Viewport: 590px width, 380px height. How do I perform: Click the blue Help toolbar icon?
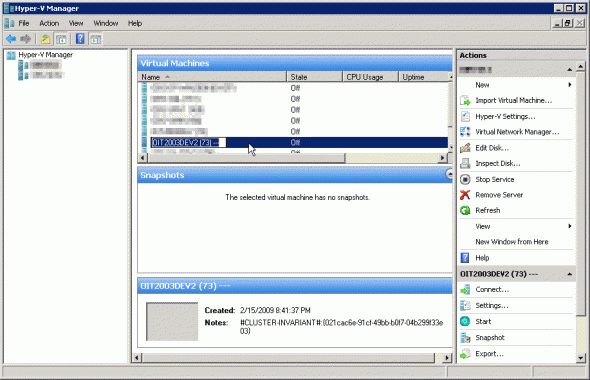click(80, 38)
